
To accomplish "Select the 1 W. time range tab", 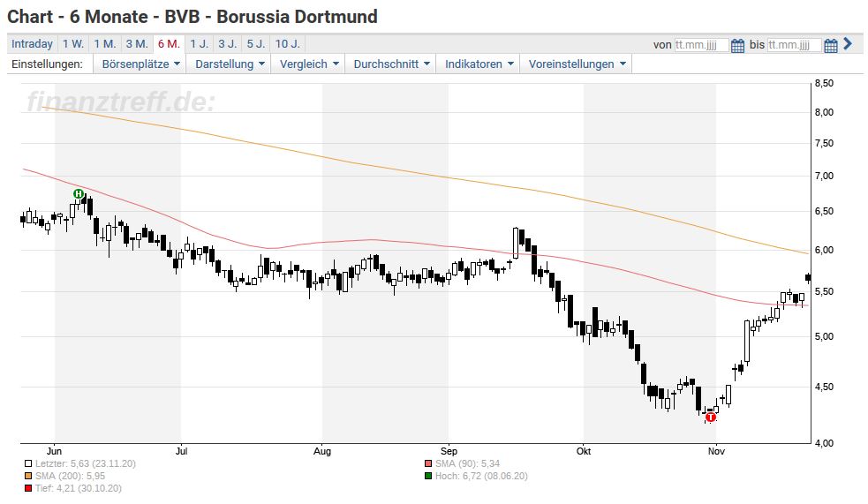I will click(73, 44).
